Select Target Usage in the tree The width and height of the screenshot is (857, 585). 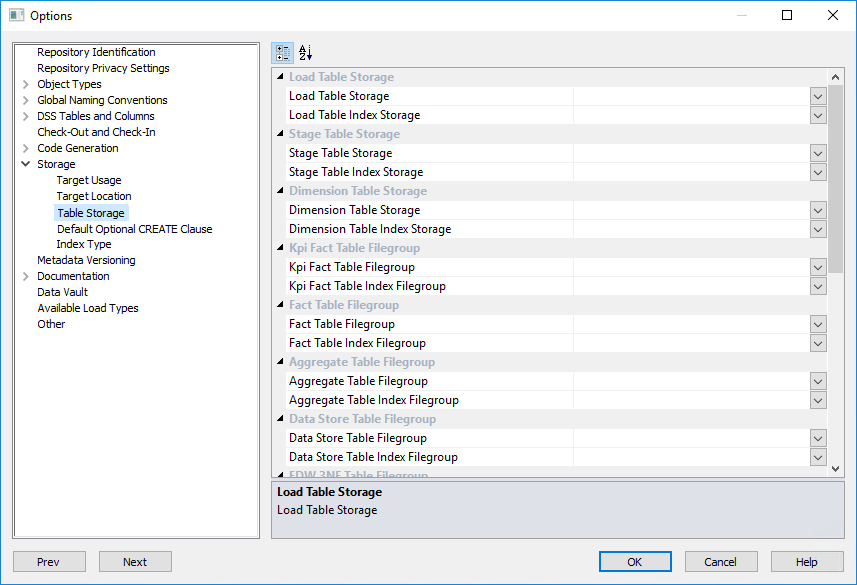[89, 180]
